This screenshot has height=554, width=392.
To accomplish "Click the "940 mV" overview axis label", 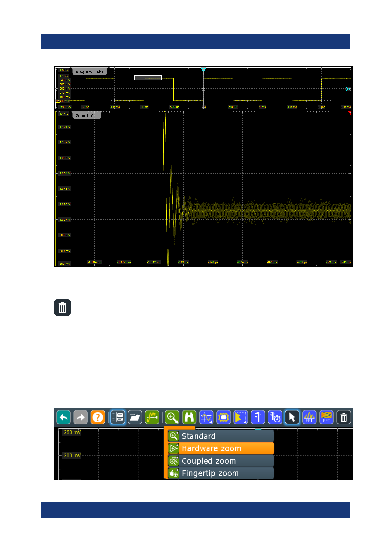I will click(65, 80).
